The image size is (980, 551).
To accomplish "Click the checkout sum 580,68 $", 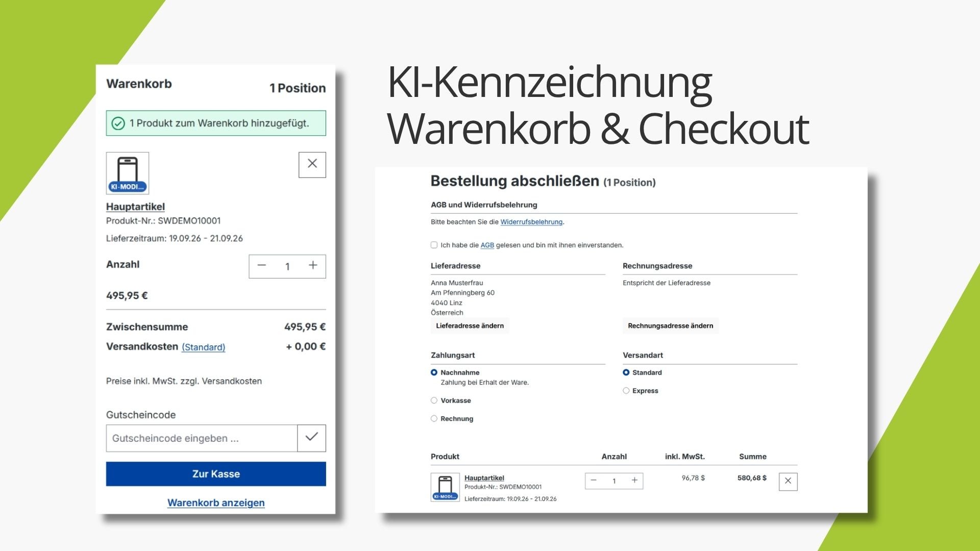I will [752, 478].
